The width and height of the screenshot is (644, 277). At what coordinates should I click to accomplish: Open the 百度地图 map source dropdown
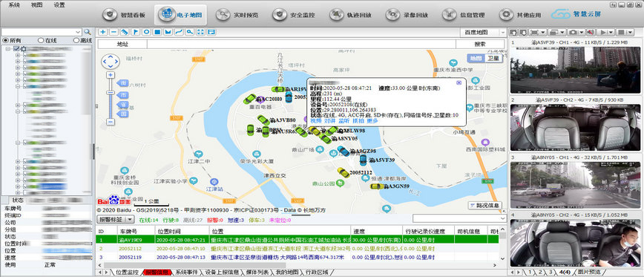503,32
